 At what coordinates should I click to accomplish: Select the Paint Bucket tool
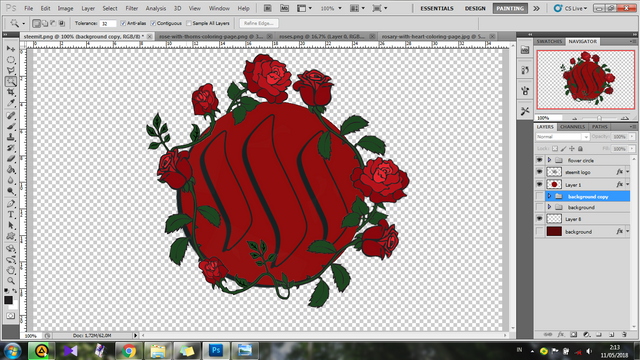11,169
